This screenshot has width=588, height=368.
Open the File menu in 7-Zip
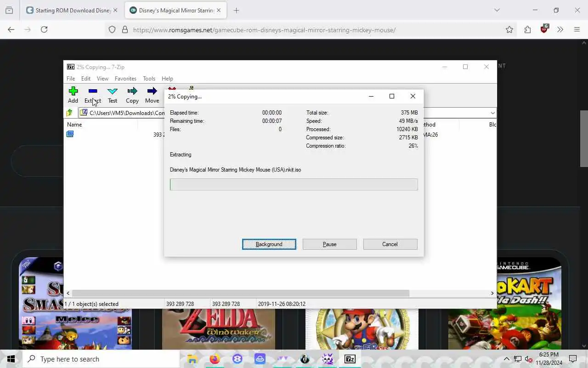point(71,79)
